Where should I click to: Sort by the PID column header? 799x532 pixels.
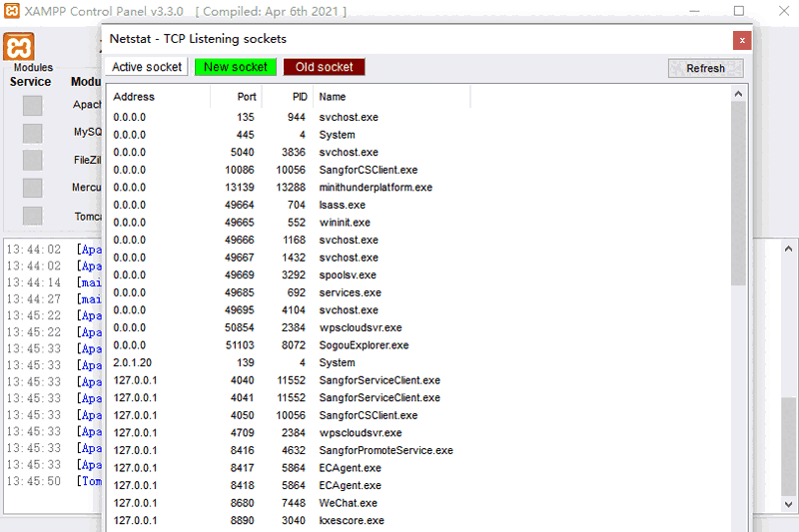pos(288,97)
